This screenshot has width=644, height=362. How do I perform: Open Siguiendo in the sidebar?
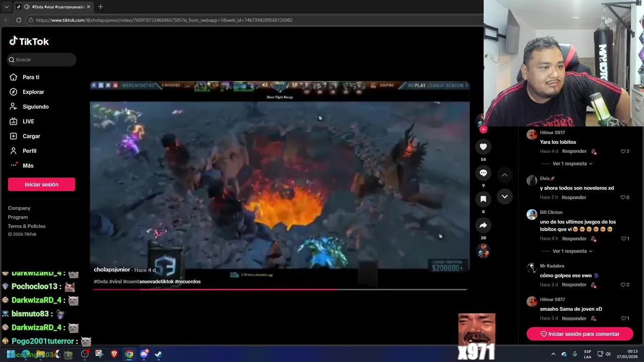coord(29,107)
